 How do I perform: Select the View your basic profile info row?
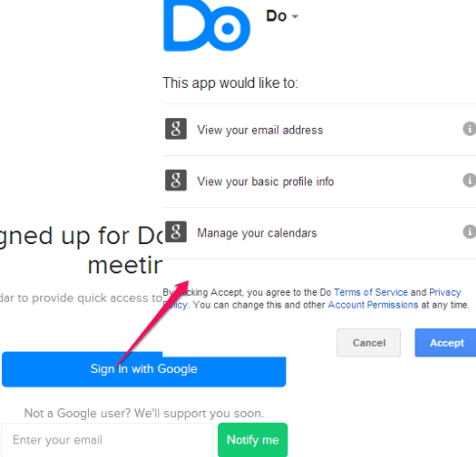pos(320,182)
